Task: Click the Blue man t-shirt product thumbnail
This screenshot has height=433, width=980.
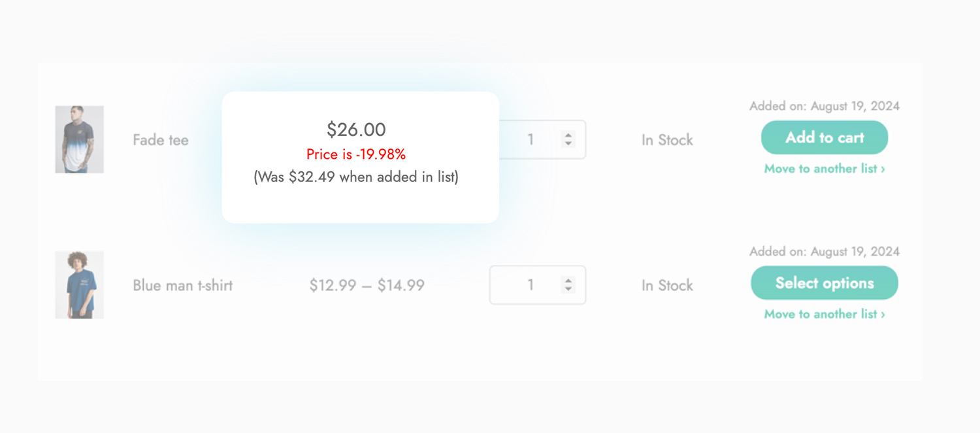Action: pos(79,285)
